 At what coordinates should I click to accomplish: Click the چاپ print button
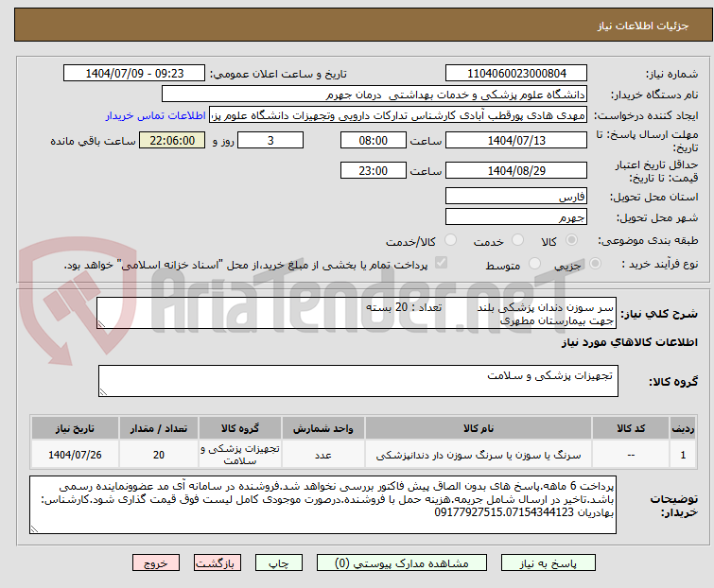[x=279, y=563]
